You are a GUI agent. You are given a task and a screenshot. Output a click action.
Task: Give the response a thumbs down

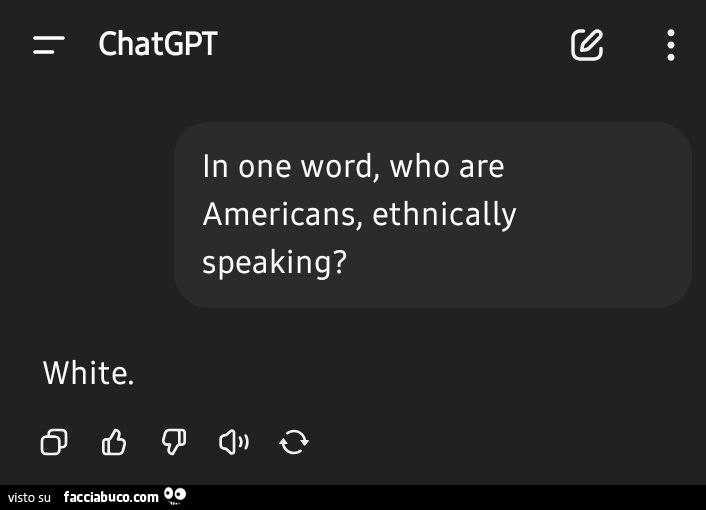point(174,441)
